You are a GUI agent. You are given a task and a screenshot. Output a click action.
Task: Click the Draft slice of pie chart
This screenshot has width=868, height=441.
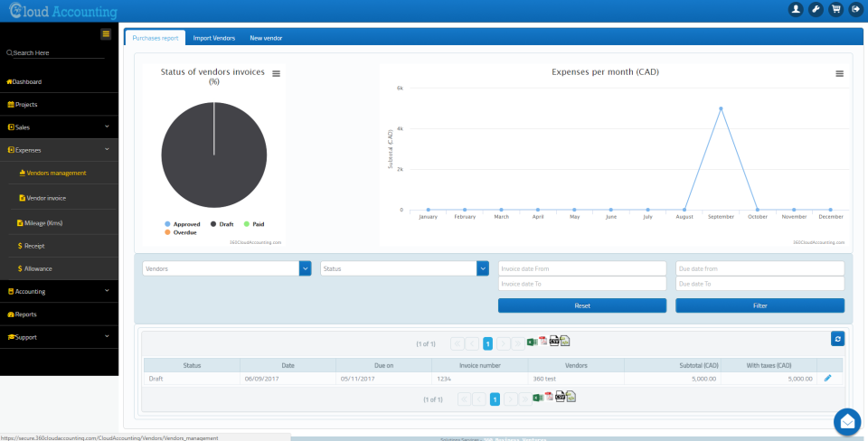[214, 155]
